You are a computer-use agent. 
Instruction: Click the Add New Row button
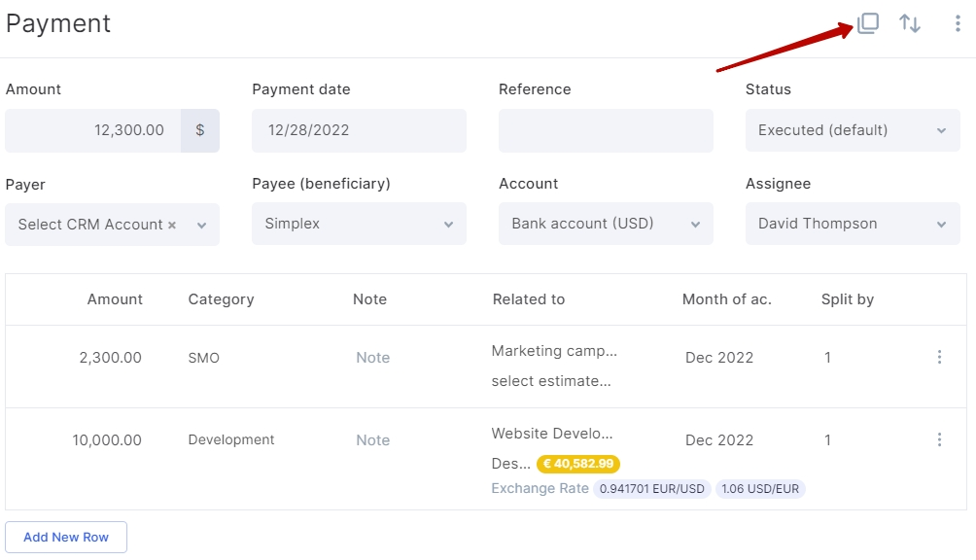[x=66, y=537]
